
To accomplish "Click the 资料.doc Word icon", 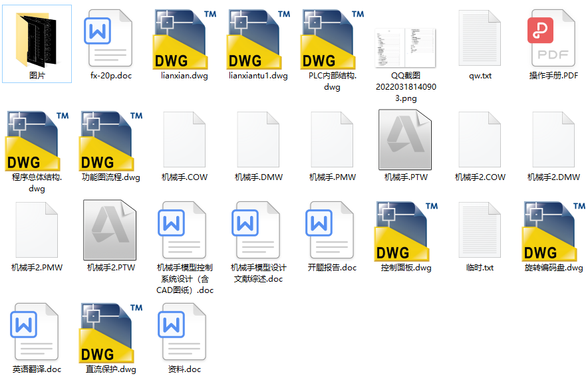I will (183, 332).
